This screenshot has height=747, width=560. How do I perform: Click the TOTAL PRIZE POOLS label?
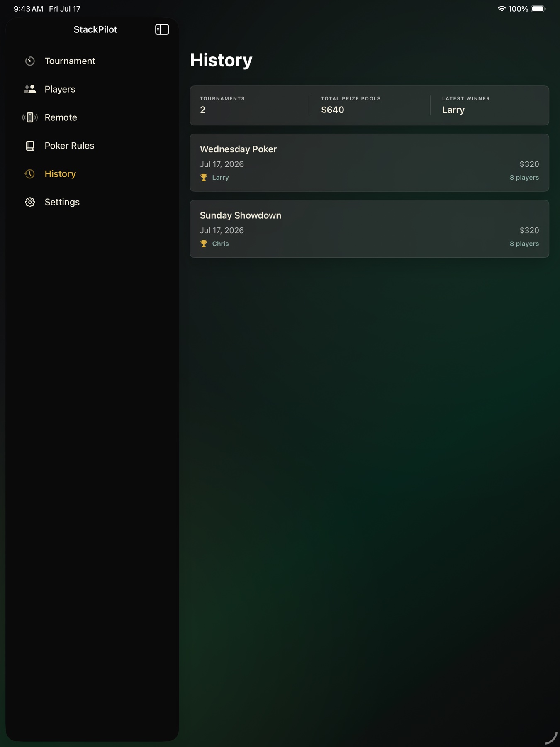(351, 98)
